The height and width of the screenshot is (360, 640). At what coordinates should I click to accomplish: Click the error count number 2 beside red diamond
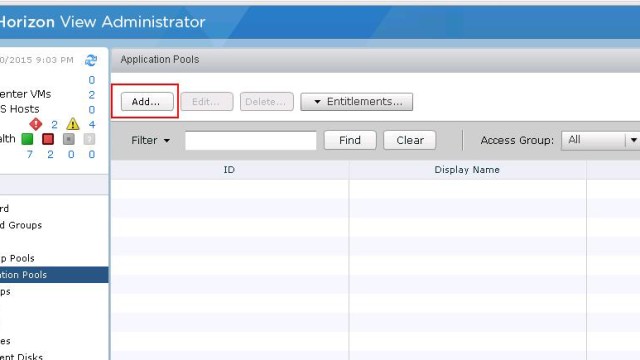tap(54, 124)
